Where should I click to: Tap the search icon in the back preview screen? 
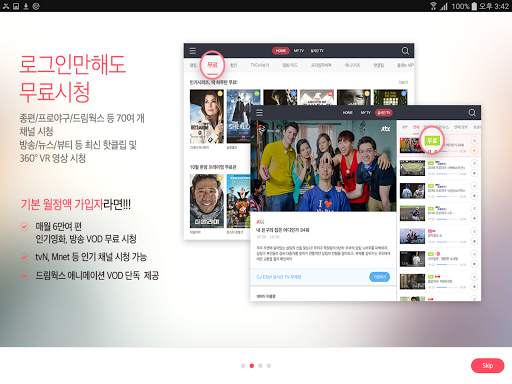(405, 51)
